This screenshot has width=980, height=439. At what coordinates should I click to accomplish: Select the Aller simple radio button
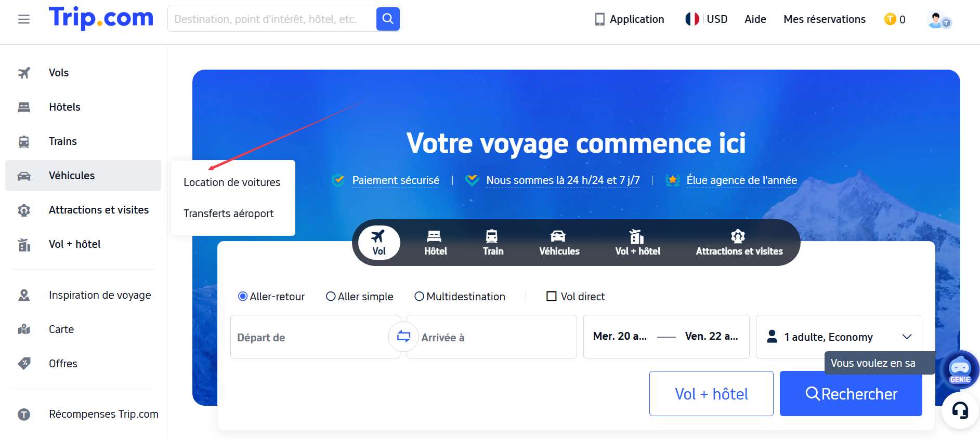pos(331,297)
